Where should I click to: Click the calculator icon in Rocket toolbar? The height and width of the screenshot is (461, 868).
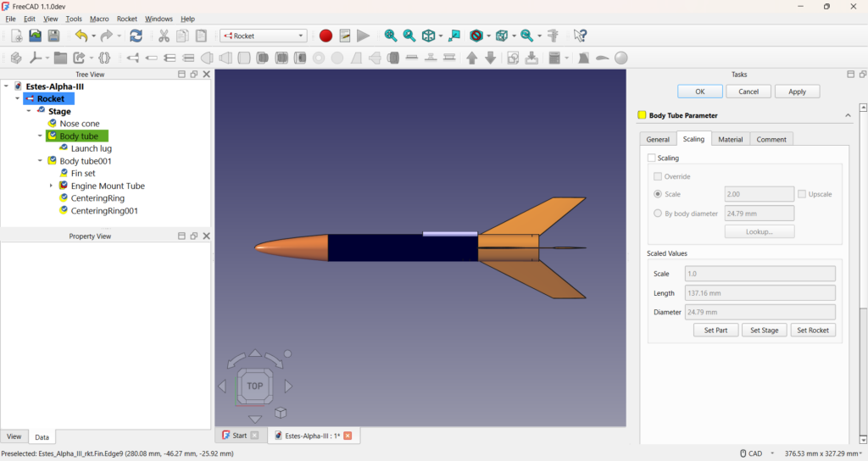[554, 58]
